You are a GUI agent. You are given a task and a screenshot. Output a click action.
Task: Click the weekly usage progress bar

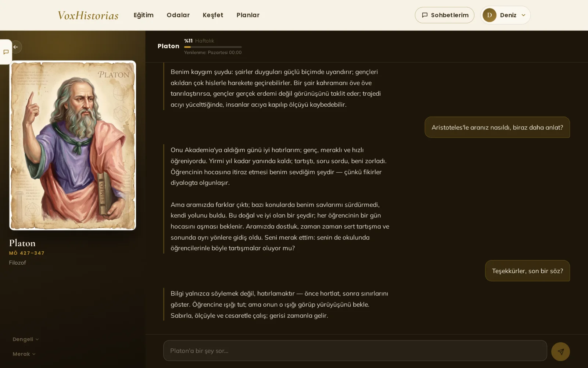click(213, 47)
